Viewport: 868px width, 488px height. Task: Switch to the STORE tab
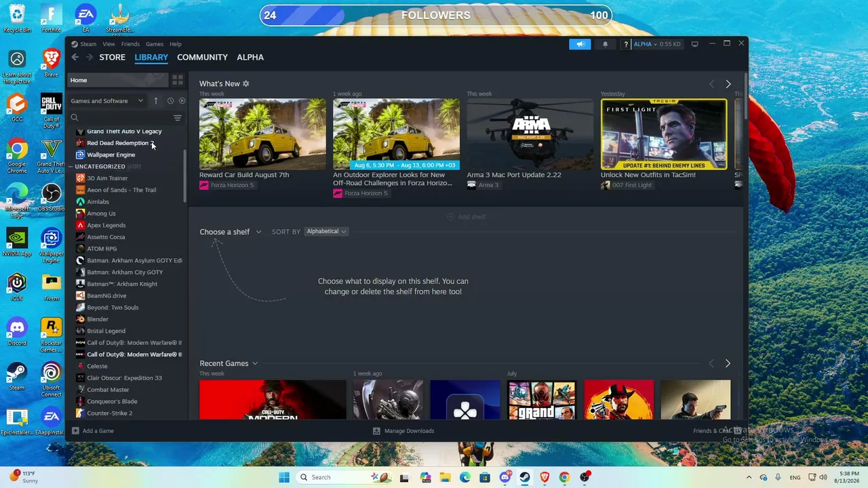[113, 58]
